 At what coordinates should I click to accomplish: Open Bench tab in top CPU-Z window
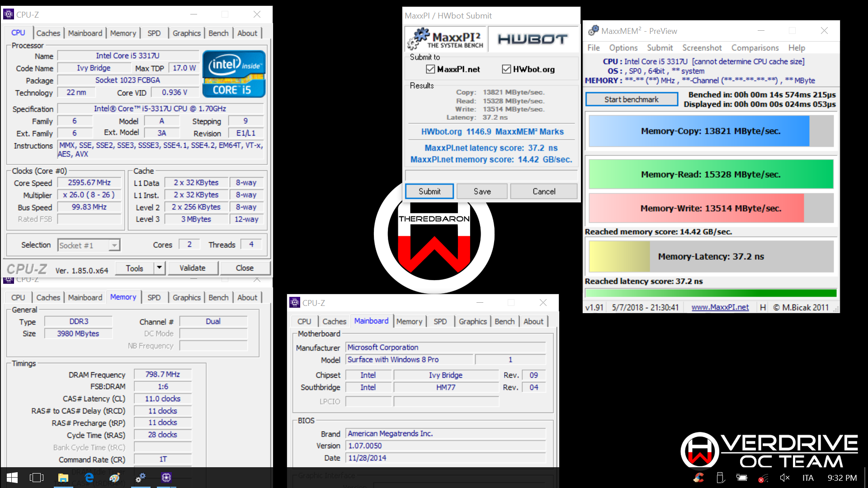pyautogui.click(x=219, y=33)
